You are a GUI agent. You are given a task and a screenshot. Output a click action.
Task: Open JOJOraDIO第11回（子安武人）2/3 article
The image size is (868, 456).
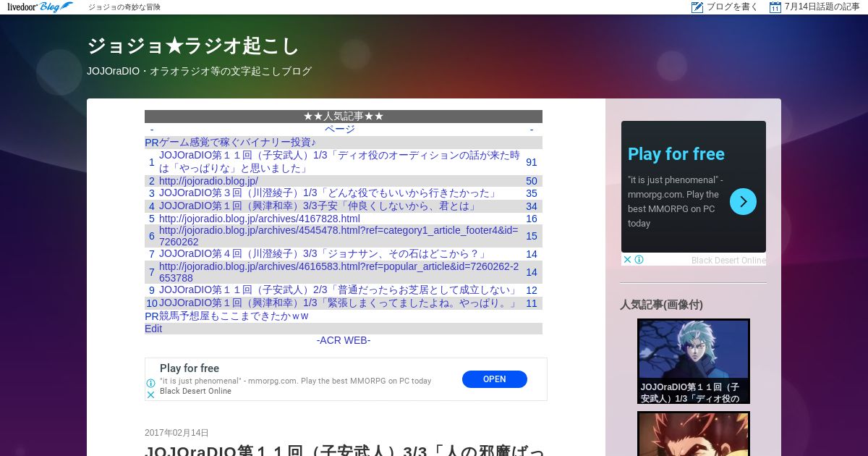[x=339, y=290]
